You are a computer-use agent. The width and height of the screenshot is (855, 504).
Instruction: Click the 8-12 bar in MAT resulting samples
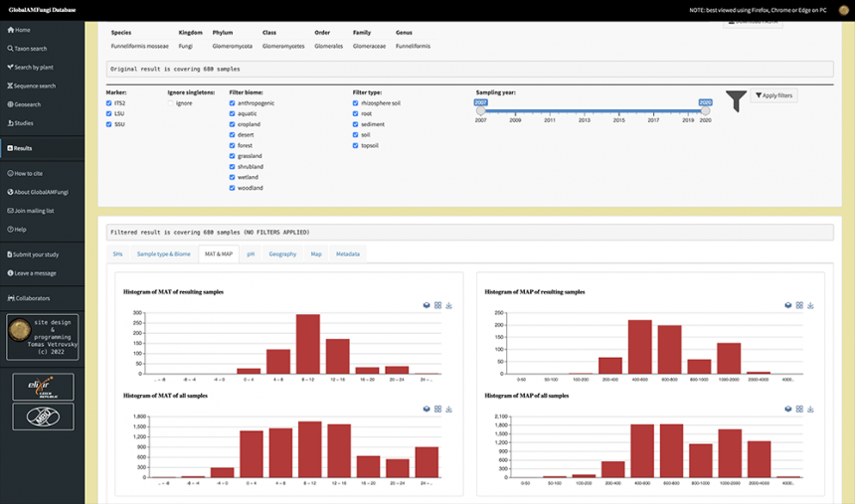(x=308, y=344)
